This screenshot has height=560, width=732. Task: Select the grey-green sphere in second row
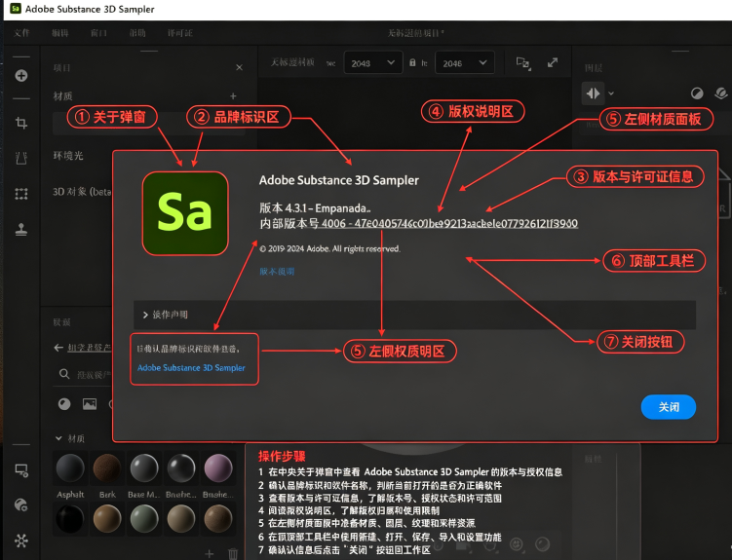(144, 519)
